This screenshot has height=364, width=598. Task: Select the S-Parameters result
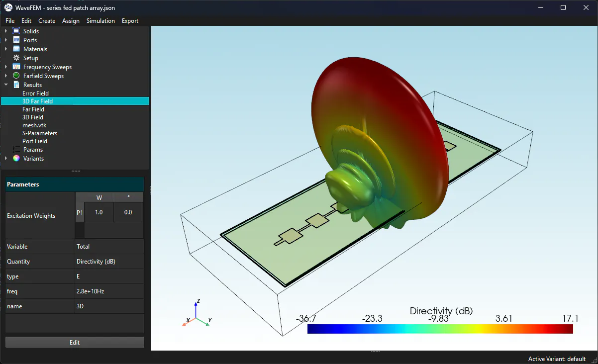(40, 133)
